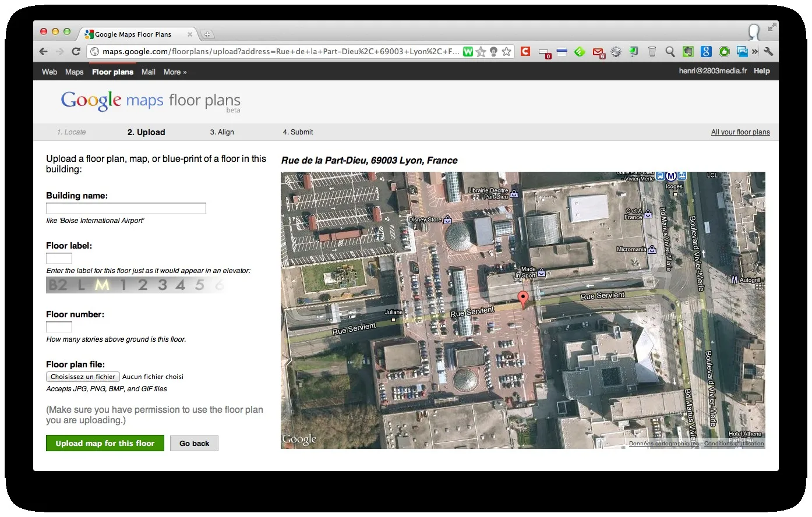812x517 pixels.
Task: Open the Evernote elephant extension
Action: pyautogui.click(x=689, y=52)
